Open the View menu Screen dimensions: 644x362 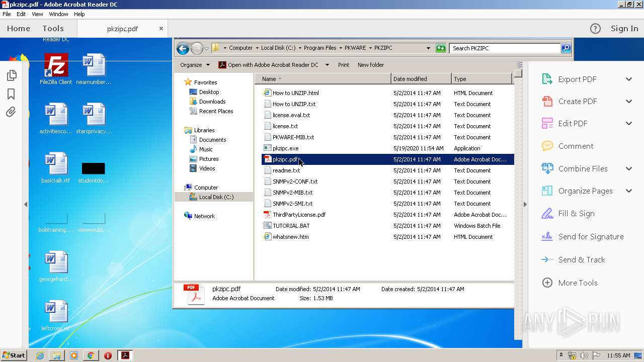point(37,14)
